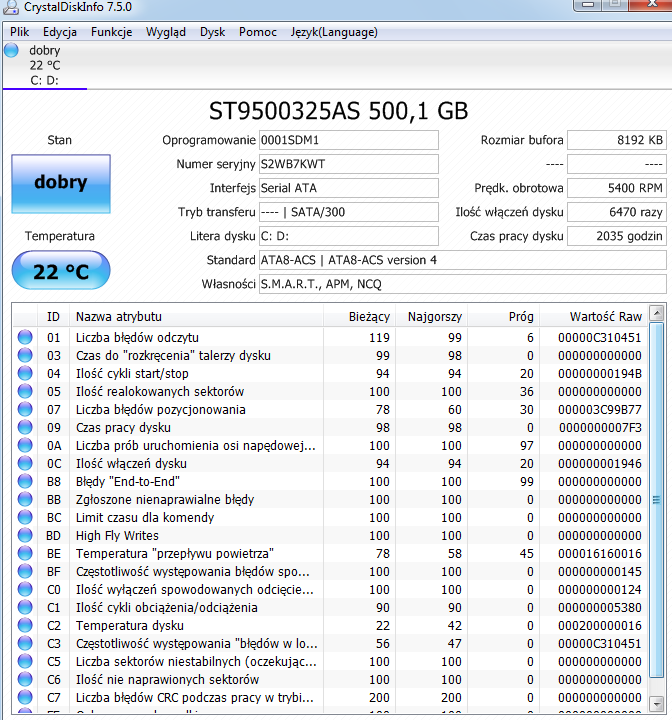This screenshot has width=672, height=720.
Task: Click the 22 °C temperature button
Action: pyautogui.click(x=61, y=270)
